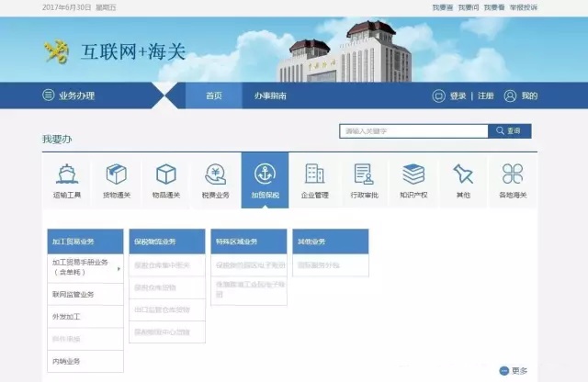The height and width of the screenshot is (382, 588).
Task: Click the 加工贸易业务 column header
Action: pos(85,242)
